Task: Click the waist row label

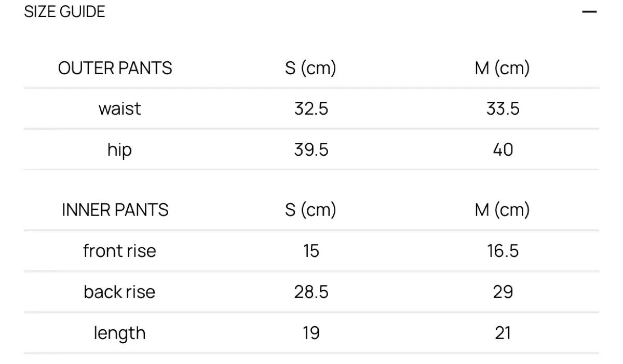Action: (119, 109)
